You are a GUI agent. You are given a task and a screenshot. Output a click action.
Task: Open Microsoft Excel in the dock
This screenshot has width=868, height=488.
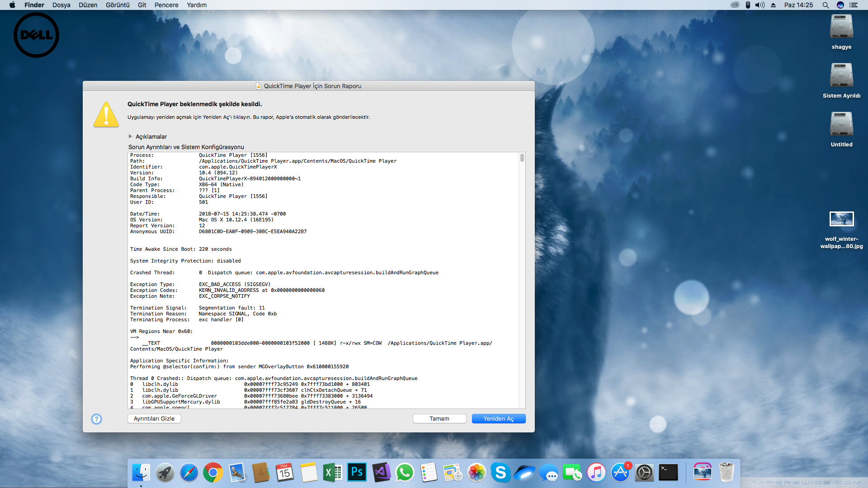(333, 473)
